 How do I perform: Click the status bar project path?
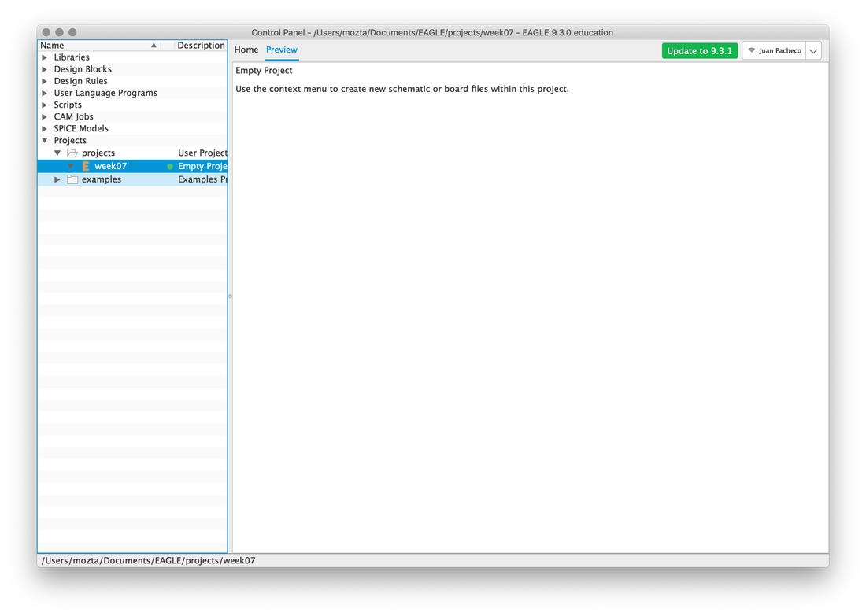coord(149,561)
